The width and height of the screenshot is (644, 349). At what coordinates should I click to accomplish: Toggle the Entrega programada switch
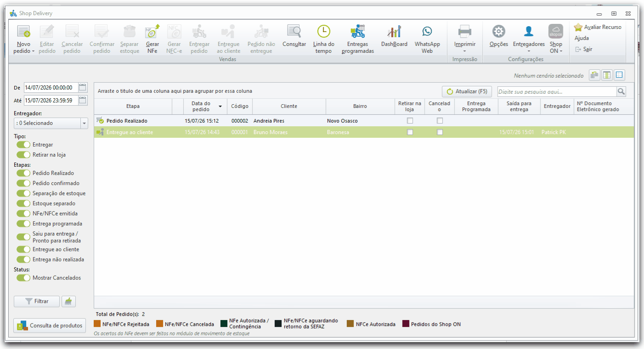(23, 224)
